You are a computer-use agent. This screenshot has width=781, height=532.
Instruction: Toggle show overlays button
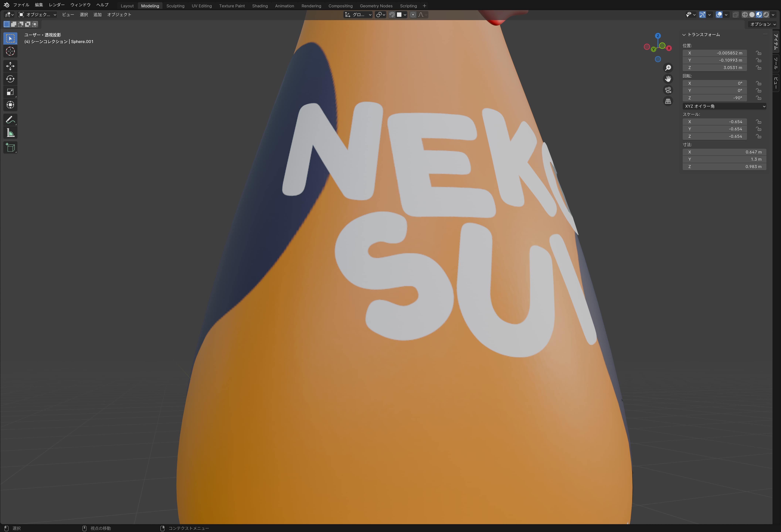point(719,15)
